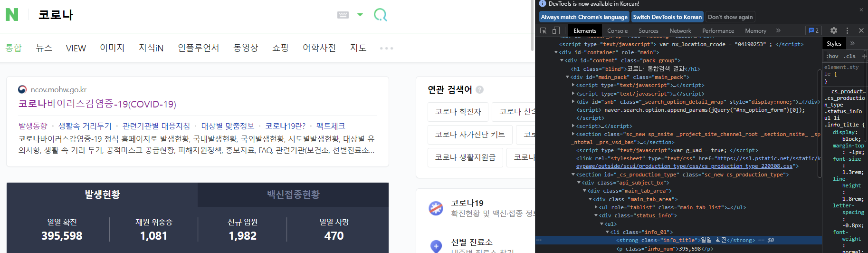Select the Elements panel tab
The width and height of the screenshot is (868, 253).
pos(585,30)
